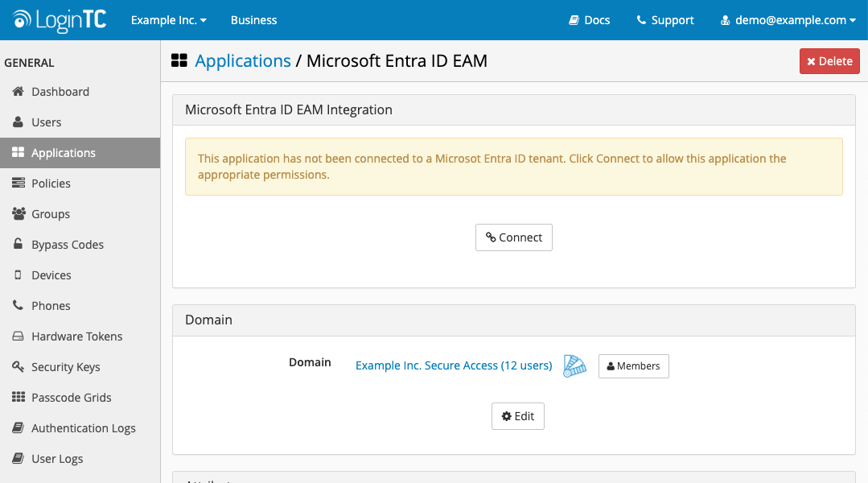This screenshot has height=483, width=868.
Task: Select the Authentication Logs book icon
Action: 18,427
